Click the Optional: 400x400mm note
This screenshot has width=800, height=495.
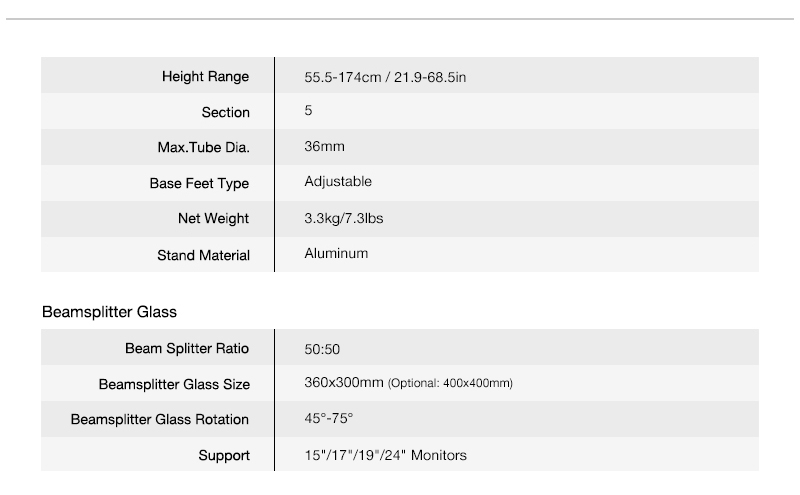pyautogui.click(x=450, y=384)
